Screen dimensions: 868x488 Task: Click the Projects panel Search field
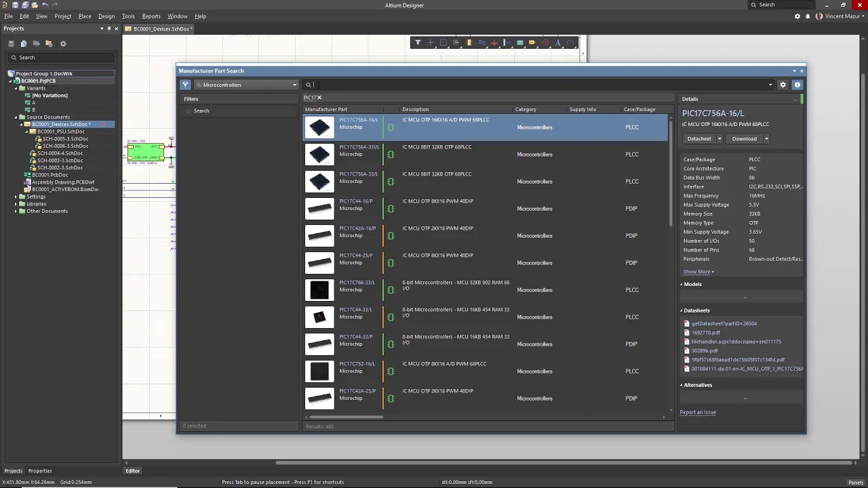[61, 58]
